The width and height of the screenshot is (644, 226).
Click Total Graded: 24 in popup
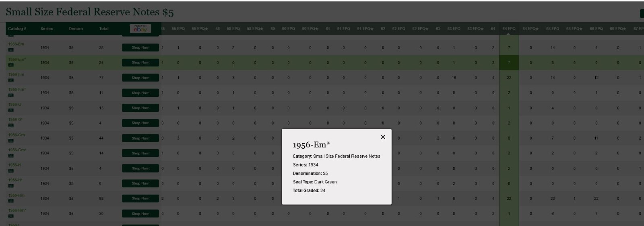click(309, 191)
